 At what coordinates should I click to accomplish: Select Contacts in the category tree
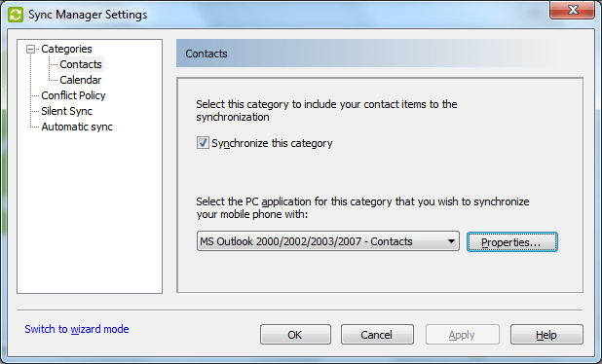[x=81, y=64]
